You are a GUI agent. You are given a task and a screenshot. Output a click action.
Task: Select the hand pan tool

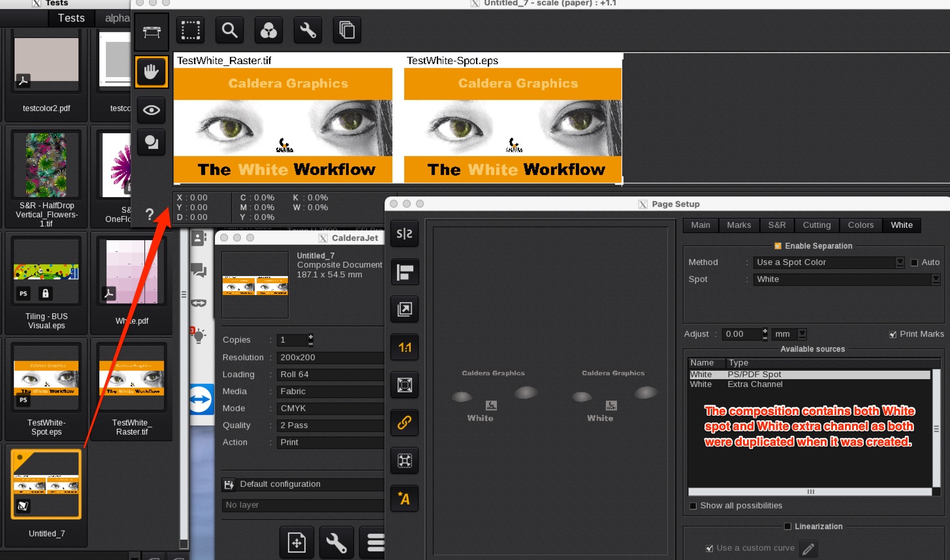(x=151, y=72)
